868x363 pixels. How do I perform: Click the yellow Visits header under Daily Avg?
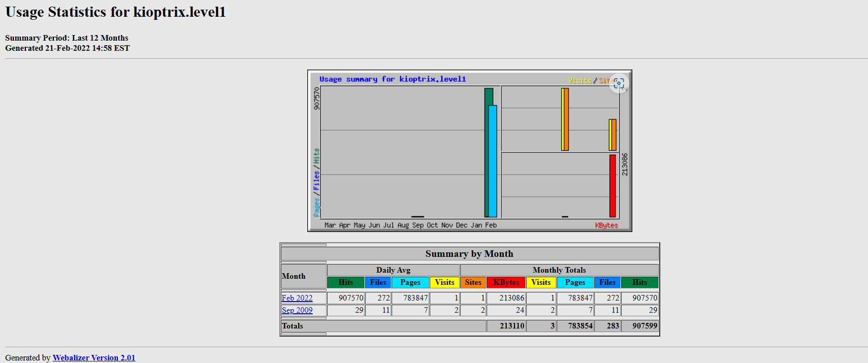coord(444,282)
